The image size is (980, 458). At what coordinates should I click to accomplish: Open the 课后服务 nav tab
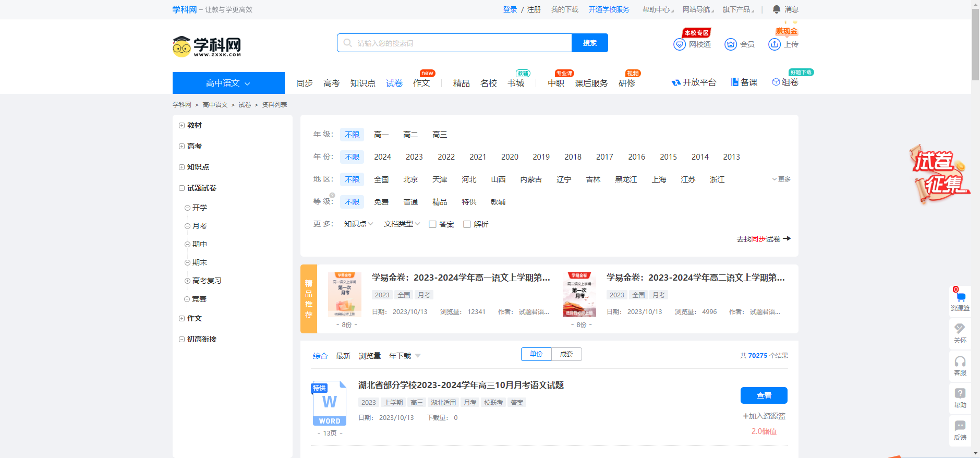pyautogui.click(x=591, y=83)
